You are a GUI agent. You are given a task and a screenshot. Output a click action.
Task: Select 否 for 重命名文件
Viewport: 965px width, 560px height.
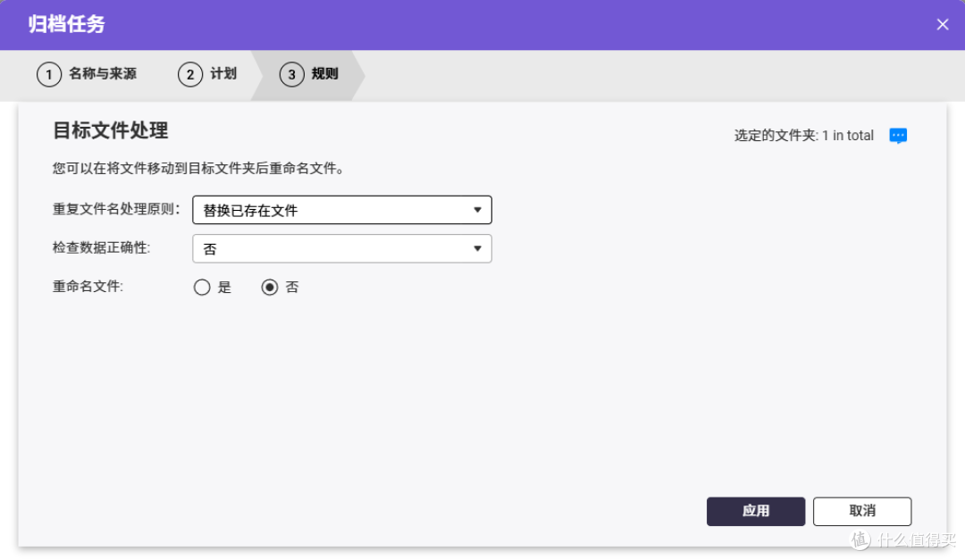click(x=270, y=288)
